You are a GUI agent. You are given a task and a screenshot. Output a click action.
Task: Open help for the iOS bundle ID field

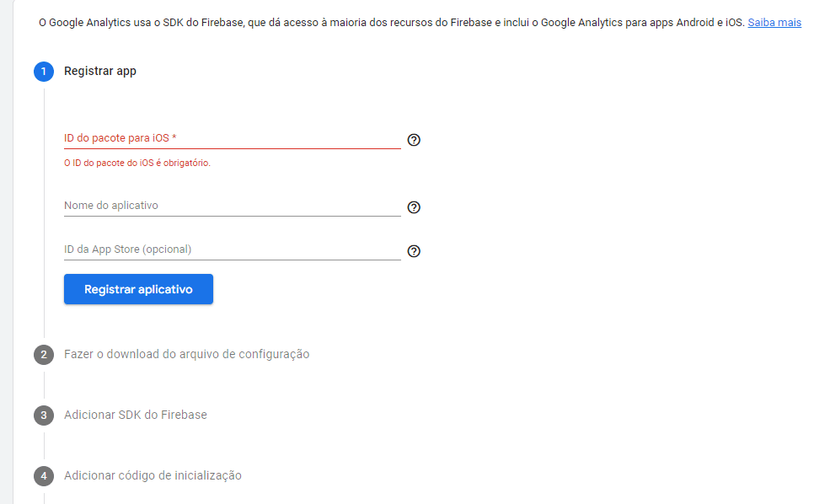click(x=414, y=140)
